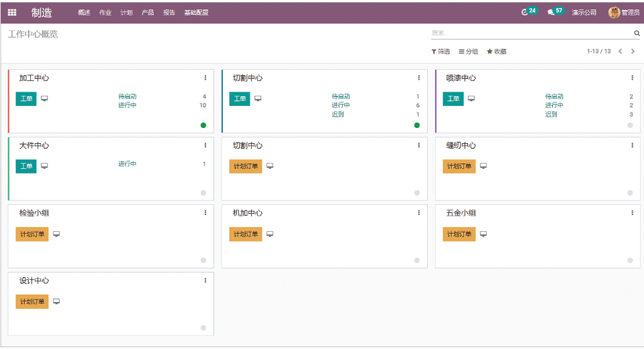Click the search input field

[x=530, y=33]
